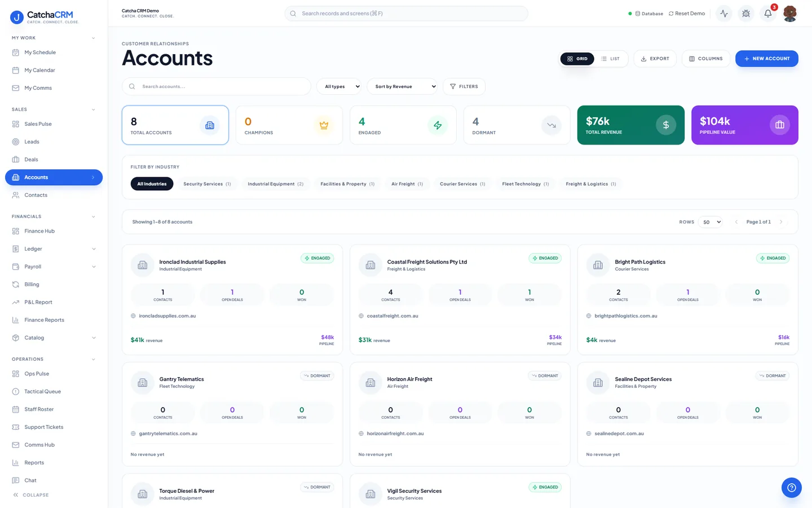Image resolution: width=812 pixels, height=508 pixels.
Task: Click Gantry Telematics building icon
Action: (143, 383)
